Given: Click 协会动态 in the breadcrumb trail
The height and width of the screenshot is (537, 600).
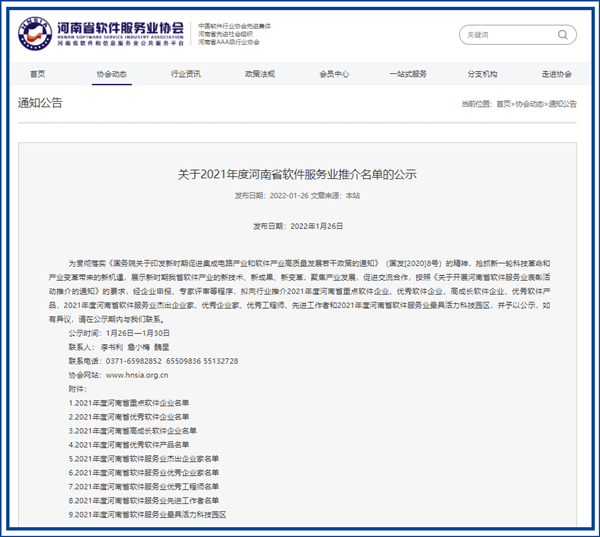Looking at the screenshot, I should [530, 104].
